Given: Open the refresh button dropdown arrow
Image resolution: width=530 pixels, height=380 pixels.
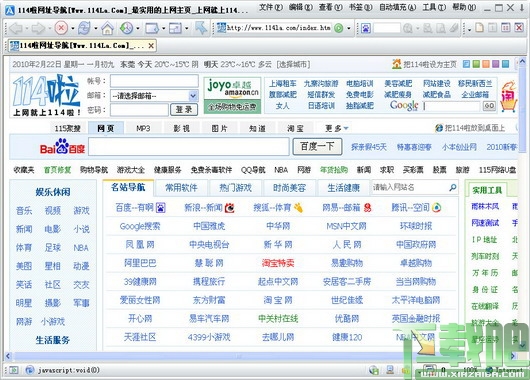Looking at the screenshot, I should (96, 28).
